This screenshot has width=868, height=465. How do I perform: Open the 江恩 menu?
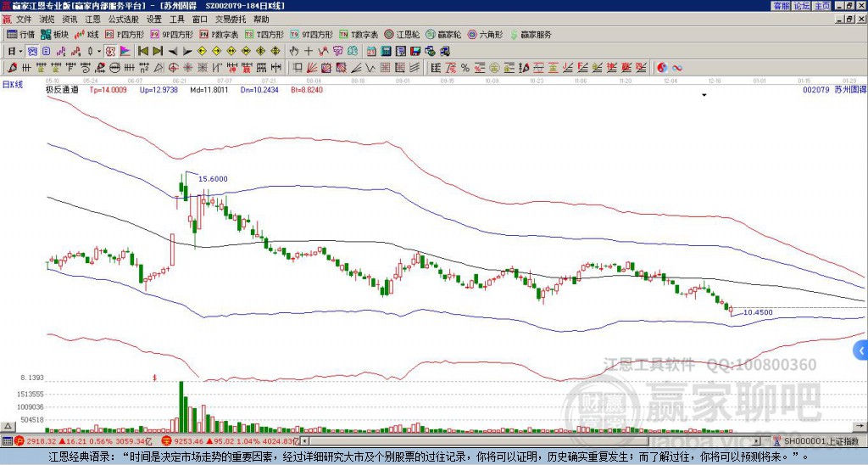point(92,20)
